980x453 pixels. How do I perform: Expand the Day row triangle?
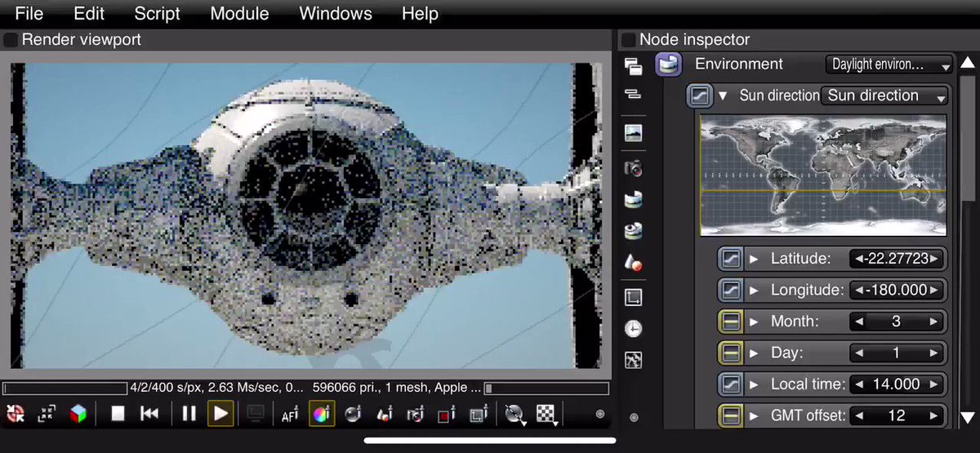tap(754, 353)
